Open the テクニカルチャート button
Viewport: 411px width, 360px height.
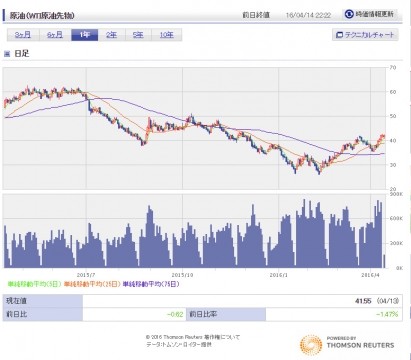[365, 35]
